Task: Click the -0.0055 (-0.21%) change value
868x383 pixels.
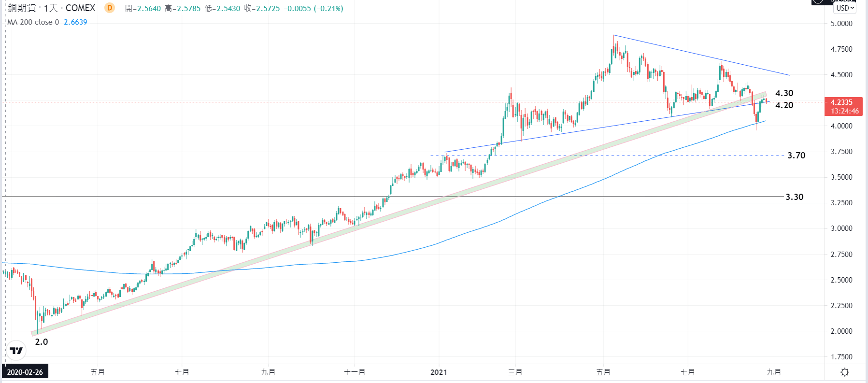Action: [313, 9]
